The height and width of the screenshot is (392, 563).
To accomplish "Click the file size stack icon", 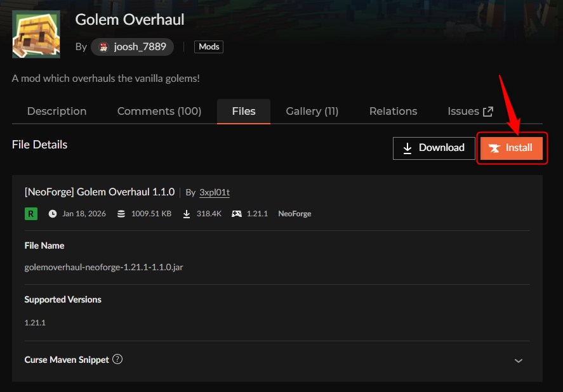I will pos(121,214).
